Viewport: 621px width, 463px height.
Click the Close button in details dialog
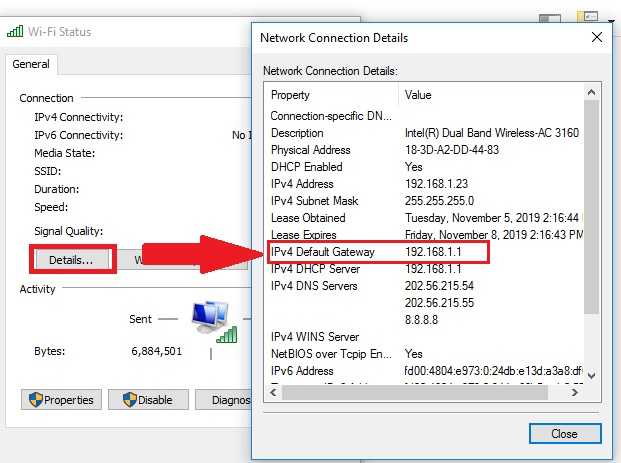[565, 434]
